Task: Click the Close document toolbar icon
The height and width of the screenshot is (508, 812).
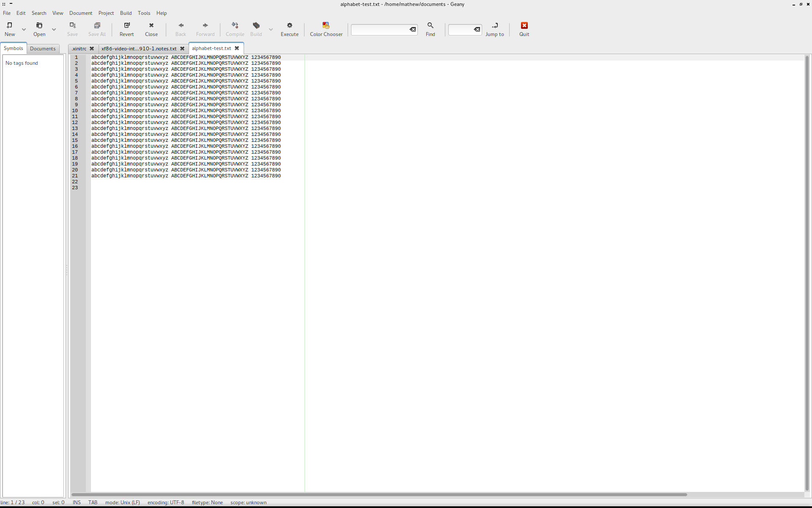Action: tap(151, 26)
